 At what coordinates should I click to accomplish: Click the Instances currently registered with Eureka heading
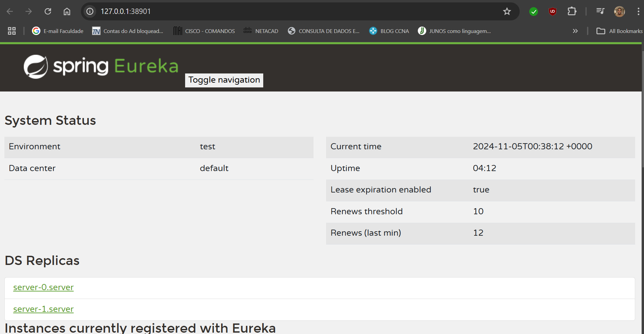pyautogui.click(x=140, y=328)
